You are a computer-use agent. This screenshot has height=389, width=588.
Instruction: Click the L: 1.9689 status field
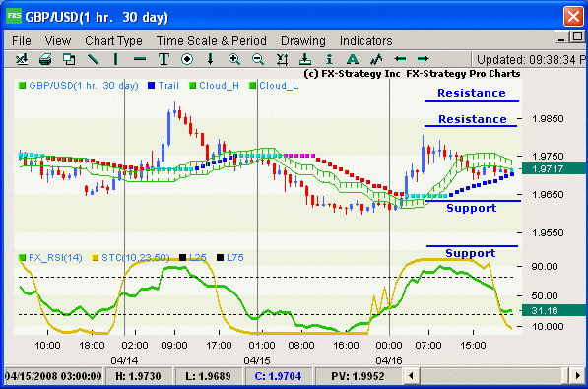[x=208, y=376]
